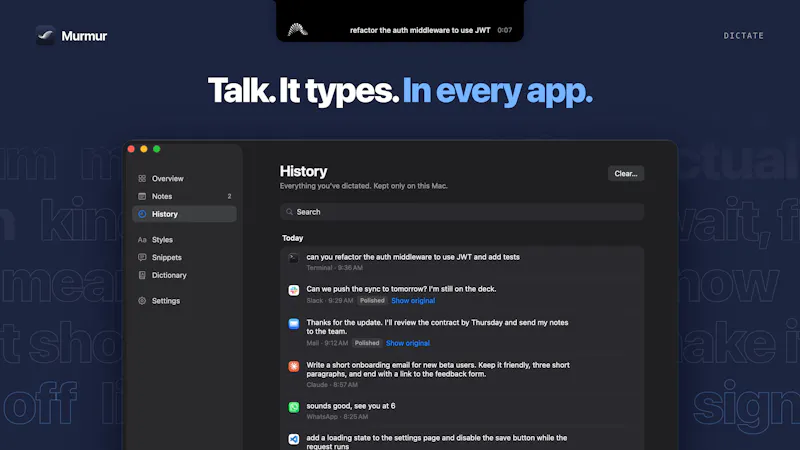Open Notes in the sidebar
Image resolution: width=800 pixels, height=450 pixels.
(184, 196)
